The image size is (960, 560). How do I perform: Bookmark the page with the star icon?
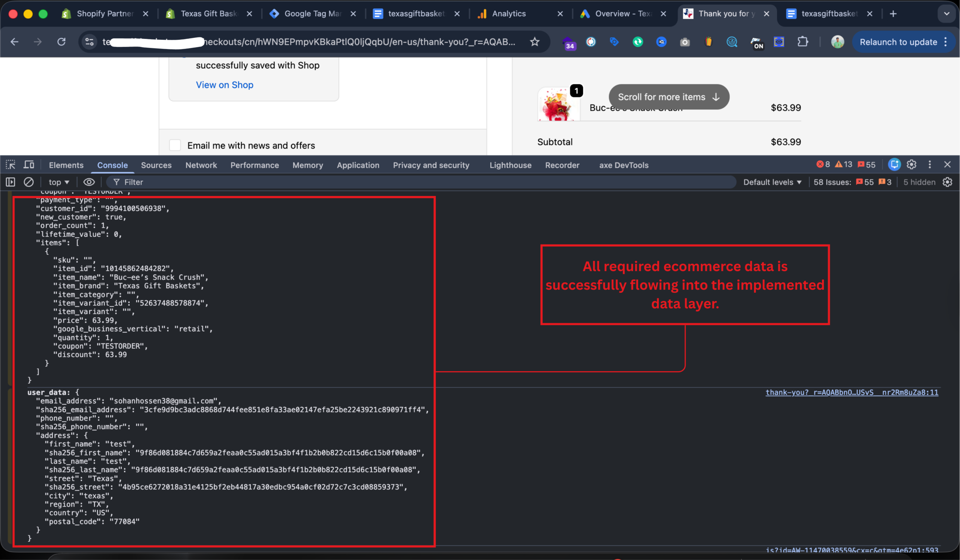535,42
